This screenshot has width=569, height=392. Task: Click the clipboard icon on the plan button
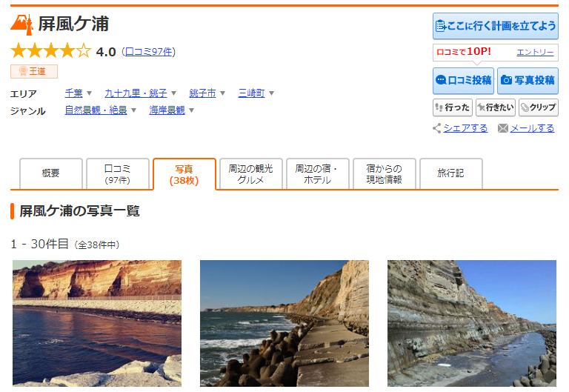click(441, 26)
